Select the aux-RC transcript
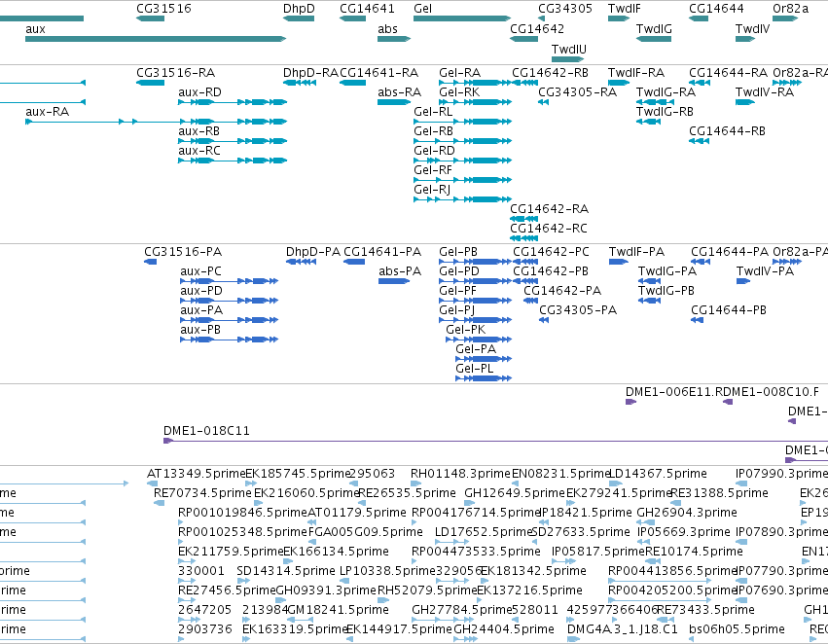The width and height of the screenshot is (828, 644). pyautogui.click(x=233, y=161)
